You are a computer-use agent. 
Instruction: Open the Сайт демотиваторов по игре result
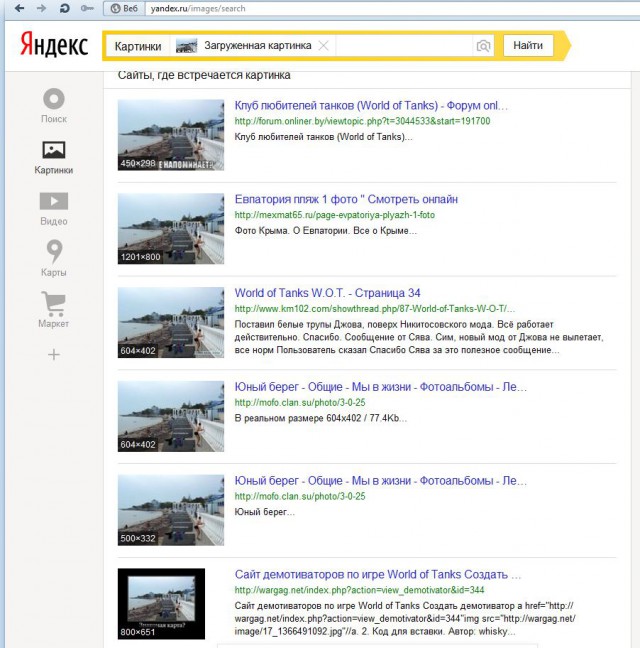point(378,574)
